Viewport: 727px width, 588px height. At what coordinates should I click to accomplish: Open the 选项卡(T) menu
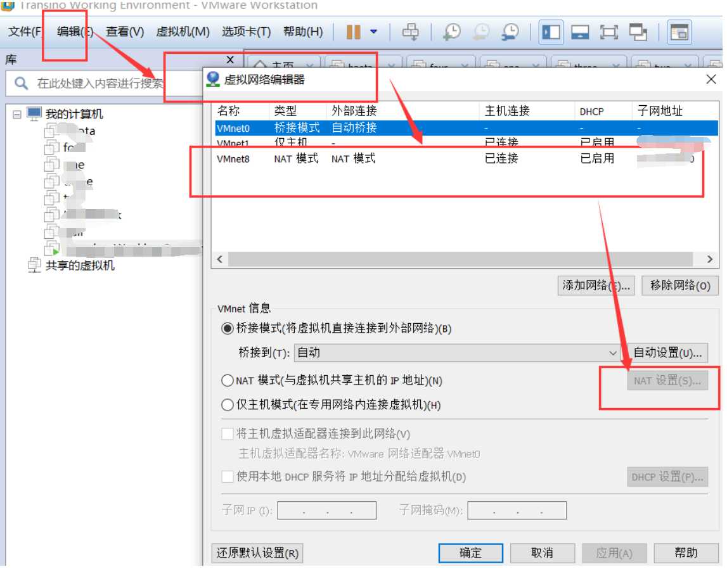(x=246, y=32)
